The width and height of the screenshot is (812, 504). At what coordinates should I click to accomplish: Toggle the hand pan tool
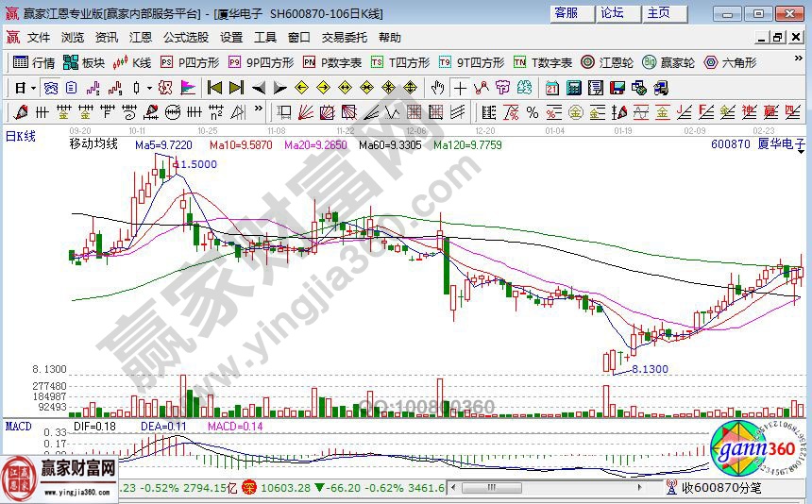(x=437, y=88)
